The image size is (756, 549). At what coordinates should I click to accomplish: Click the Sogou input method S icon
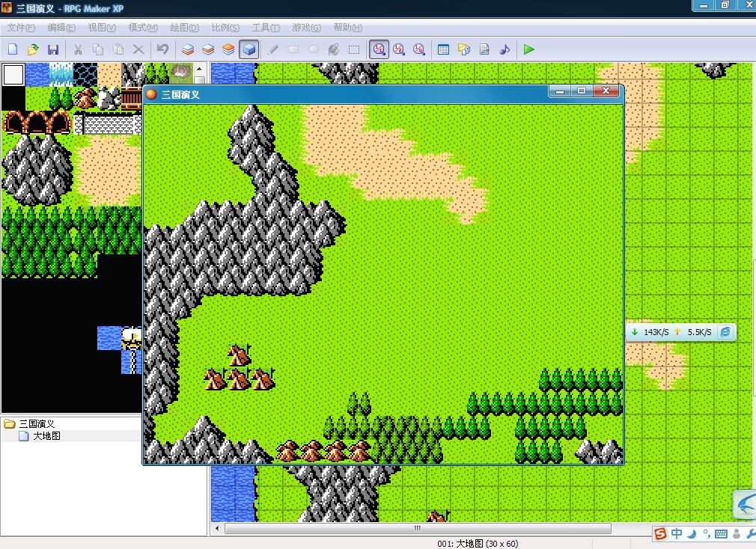pyautogui.click(x=660, y=533)
